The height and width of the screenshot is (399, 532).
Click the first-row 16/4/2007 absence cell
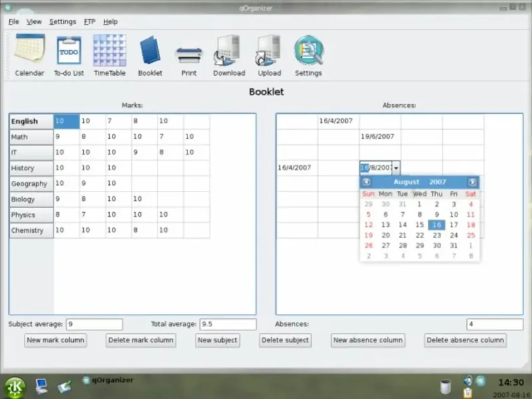click(338, 121)
